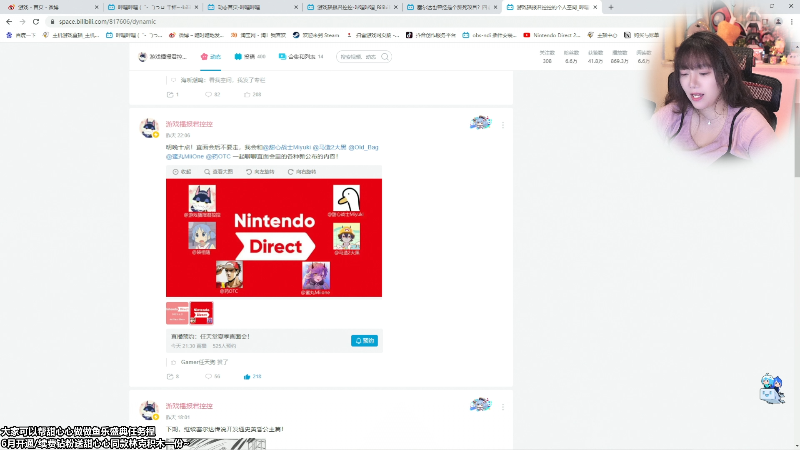This screenshot has height=450, width=800.
Task: View the 关注数 following count
Action: point(547,57)
